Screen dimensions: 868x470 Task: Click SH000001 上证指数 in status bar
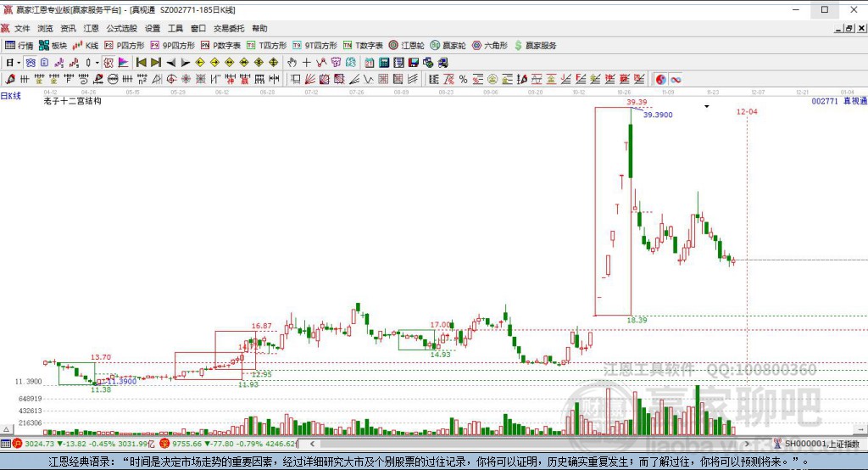[x=821, y=444]
